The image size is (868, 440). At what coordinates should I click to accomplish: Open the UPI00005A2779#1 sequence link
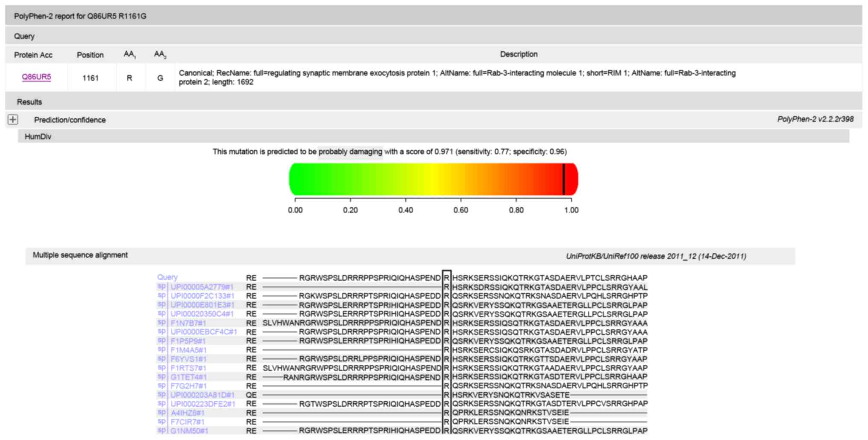(x=202, y=287)
